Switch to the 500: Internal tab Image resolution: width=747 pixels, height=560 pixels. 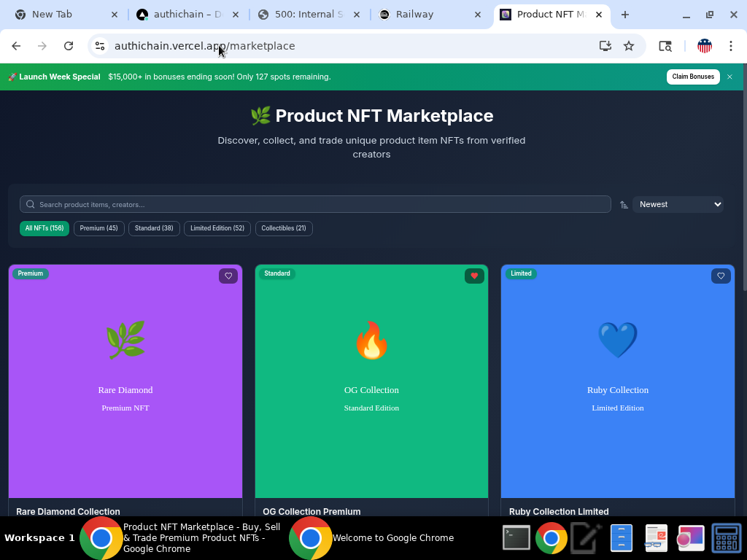(309, 15)
